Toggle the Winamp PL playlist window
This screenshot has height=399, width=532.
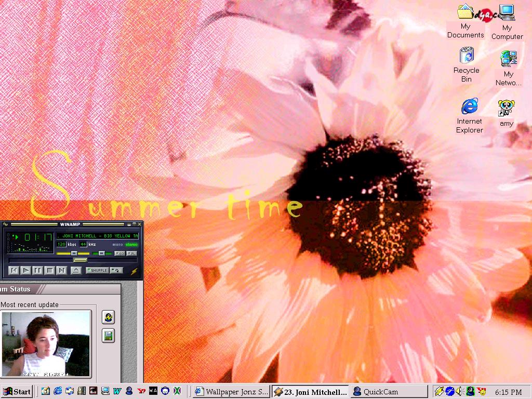click(132, 254)
